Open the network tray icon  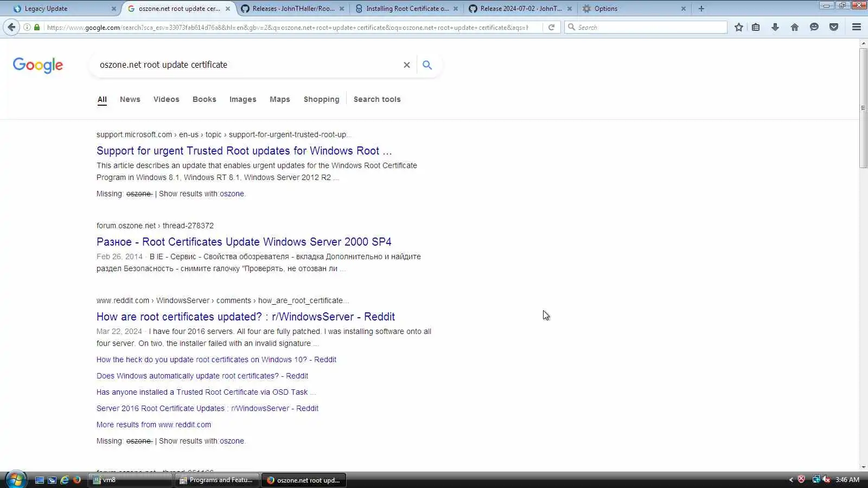815,479
